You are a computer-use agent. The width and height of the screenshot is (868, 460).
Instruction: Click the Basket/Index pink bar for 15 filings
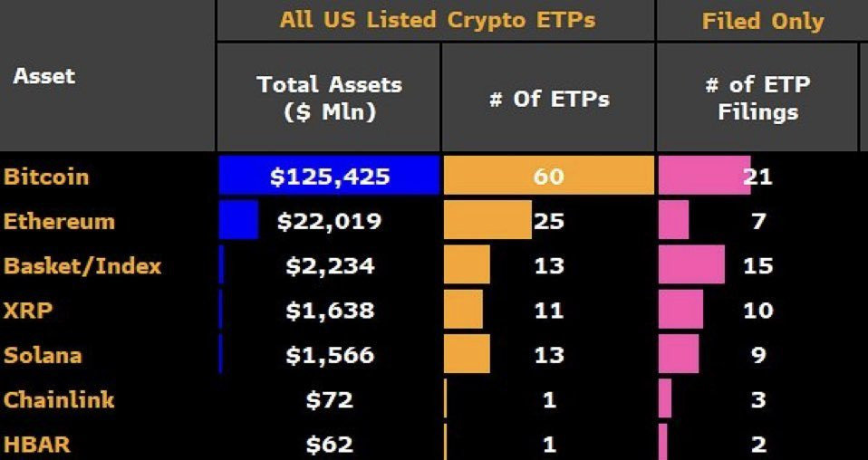click(691, 264)
